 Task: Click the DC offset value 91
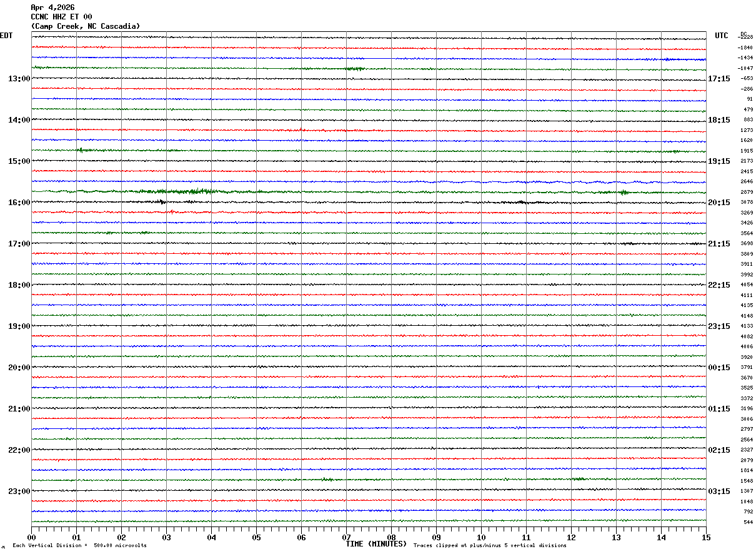pyautogui.click(x=750, y=99)
